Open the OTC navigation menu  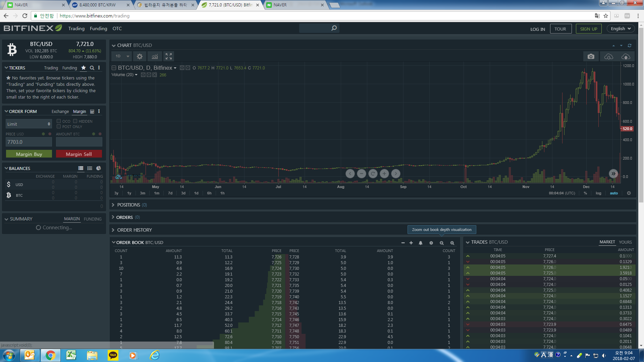117,28
